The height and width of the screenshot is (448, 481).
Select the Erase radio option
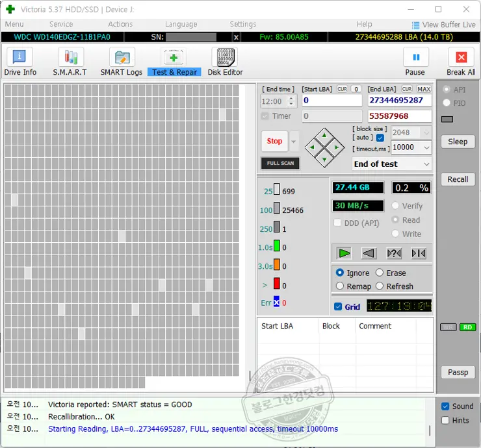(x=380, y=273)
